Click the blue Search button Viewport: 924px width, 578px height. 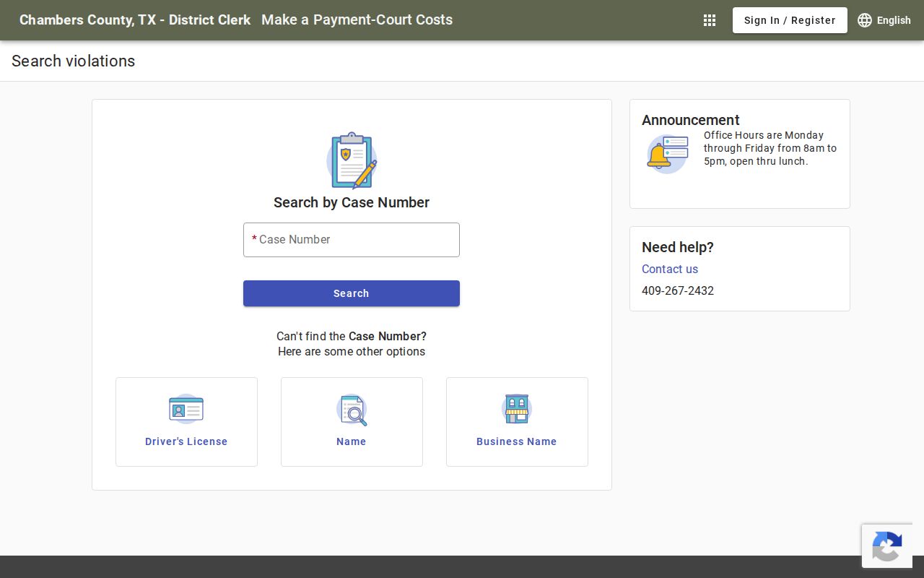(352, 293)
